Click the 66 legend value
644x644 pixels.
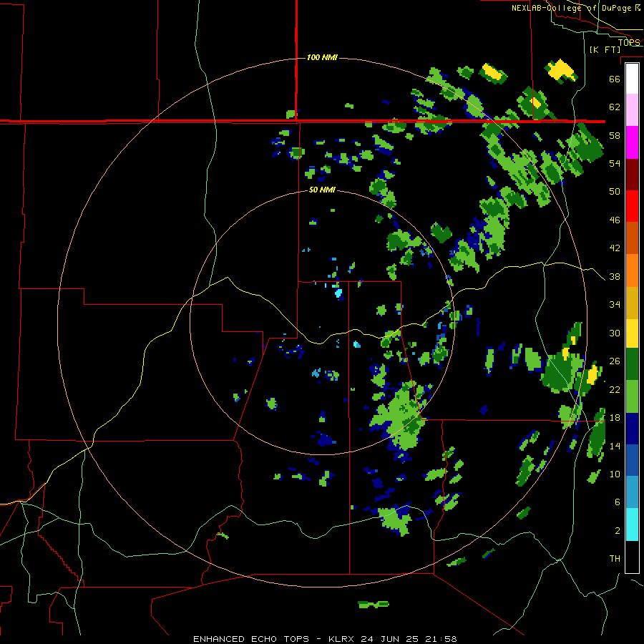click(615, 79)
